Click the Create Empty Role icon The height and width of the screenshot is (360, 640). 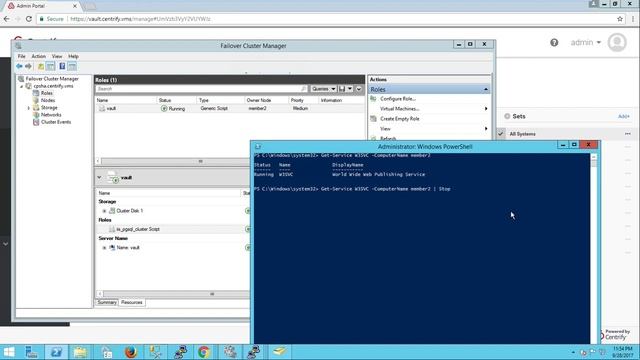point(373,118)
